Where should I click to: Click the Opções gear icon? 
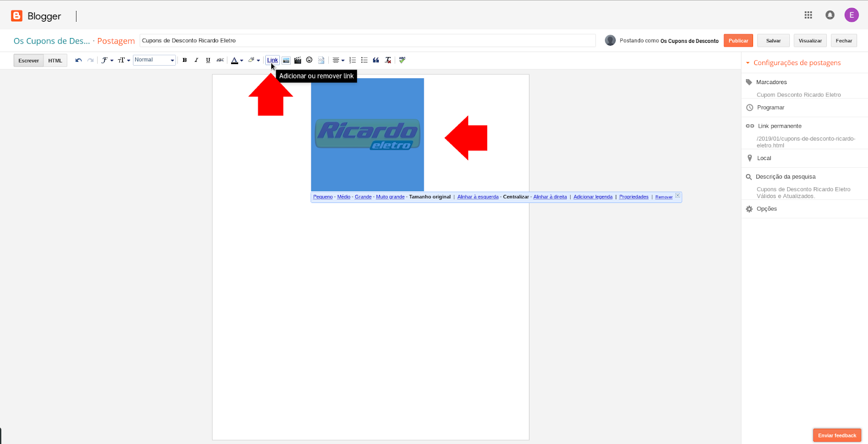click(749, 209)
